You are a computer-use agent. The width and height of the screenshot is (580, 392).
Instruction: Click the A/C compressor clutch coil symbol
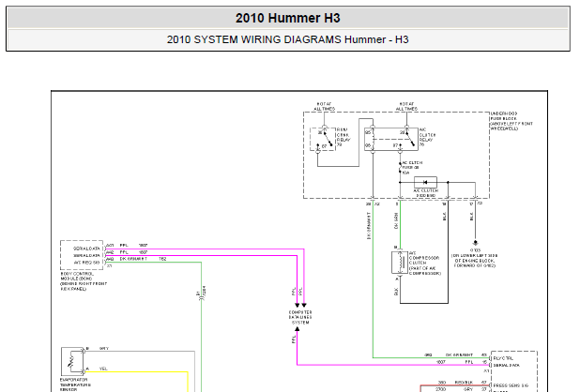[400, 263]
